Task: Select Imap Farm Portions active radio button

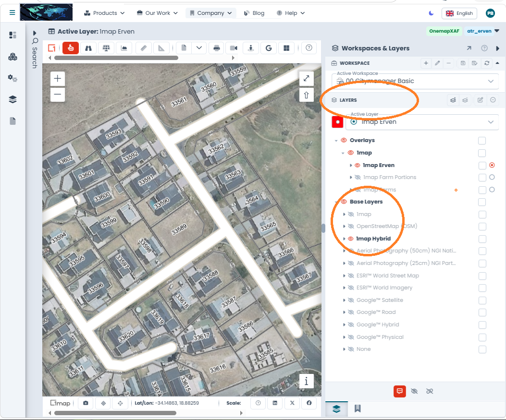Action: click(492, 177)
